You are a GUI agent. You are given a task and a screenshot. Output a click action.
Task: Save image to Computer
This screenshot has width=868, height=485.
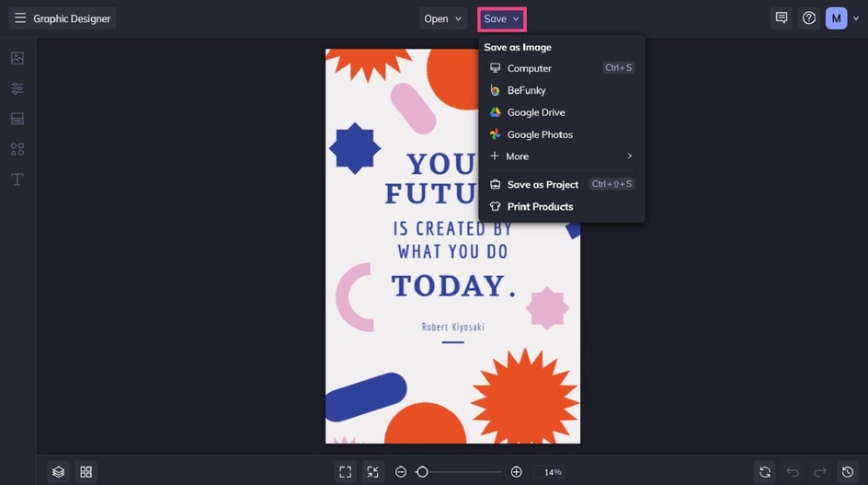[561, 68]
